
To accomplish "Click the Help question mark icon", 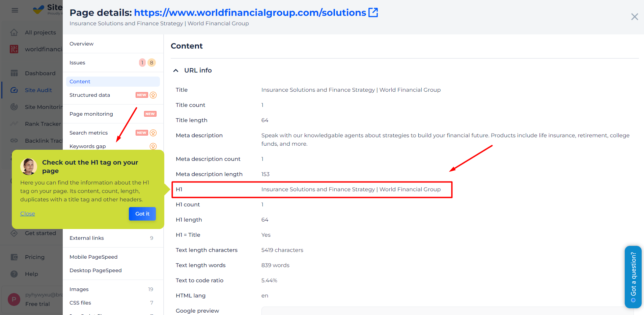I will [x=14, y=274].
